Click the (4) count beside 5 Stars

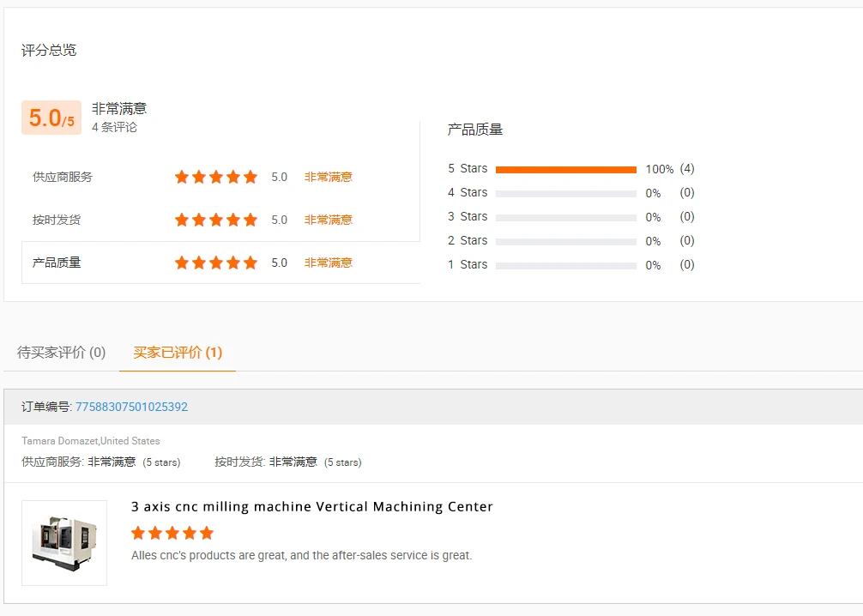pos(687,169)
